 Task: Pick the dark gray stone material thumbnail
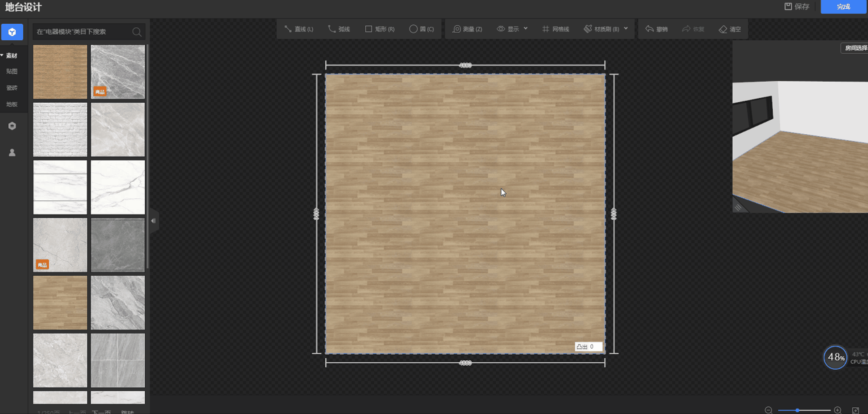tap(118, 245)
